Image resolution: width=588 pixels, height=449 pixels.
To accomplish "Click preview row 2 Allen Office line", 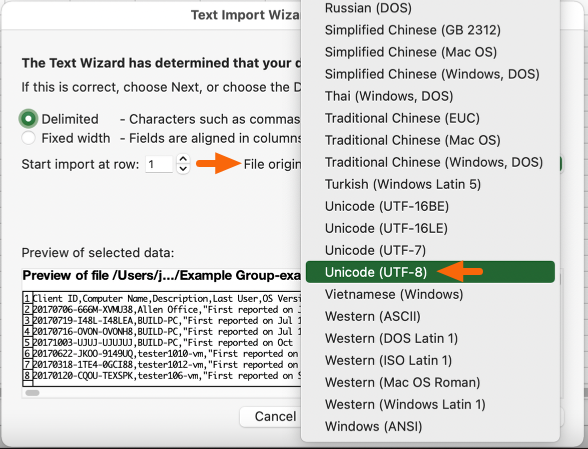I will pyautogui.click(x=162, y=309).
